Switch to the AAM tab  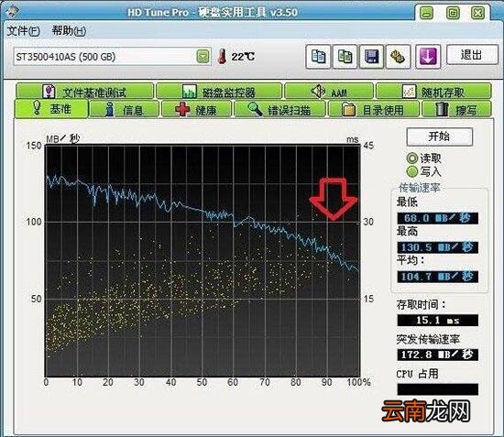pyautogui.click(x=329, y=92)
